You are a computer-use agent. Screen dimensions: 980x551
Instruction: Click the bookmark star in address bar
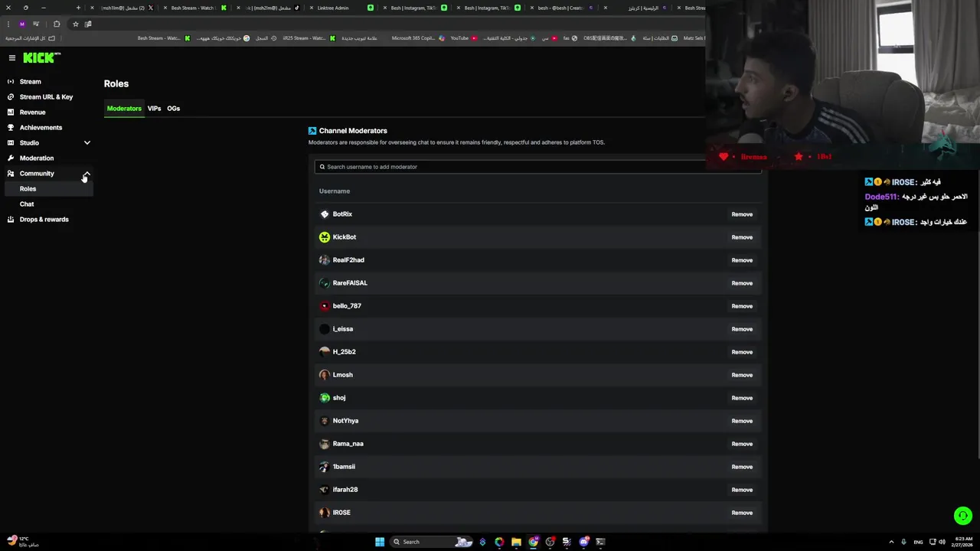click(75, 24)
